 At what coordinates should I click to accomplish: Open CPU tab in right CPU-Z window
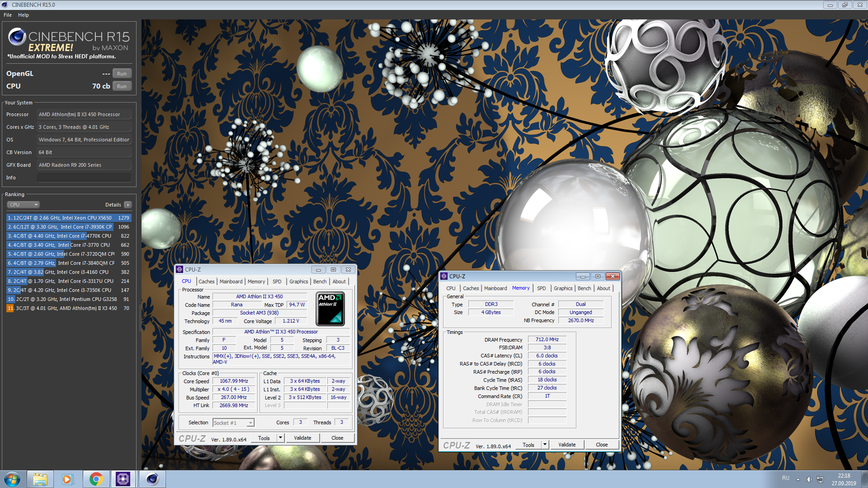click(451, 288)
